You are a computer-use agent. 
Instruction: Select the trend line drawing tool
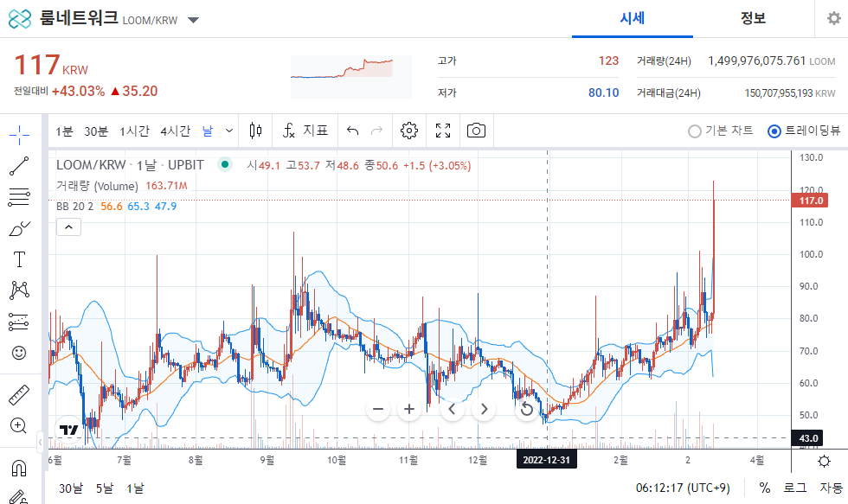[x=19, y=166]
